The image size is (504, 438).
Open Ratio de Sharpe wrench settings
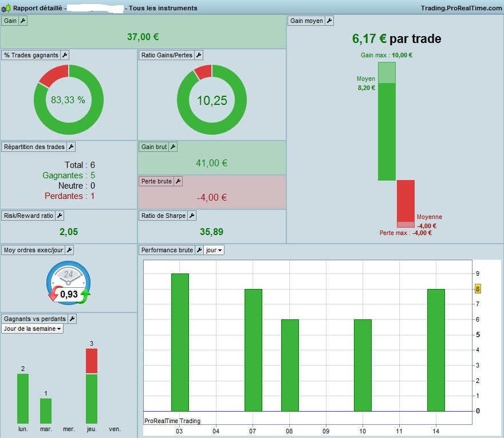click(192, 216)
